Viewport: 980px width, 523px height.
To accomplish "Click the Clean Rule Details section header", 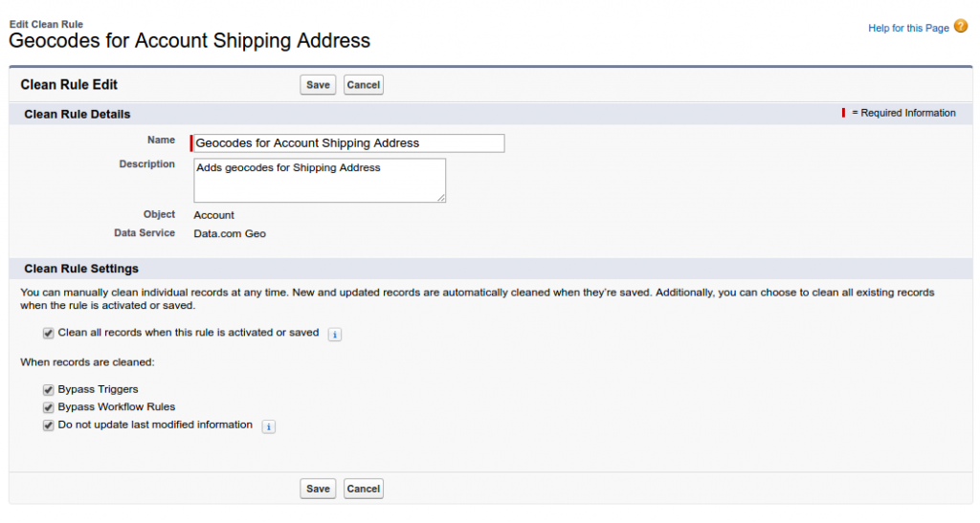I will (x=78, y=115).
